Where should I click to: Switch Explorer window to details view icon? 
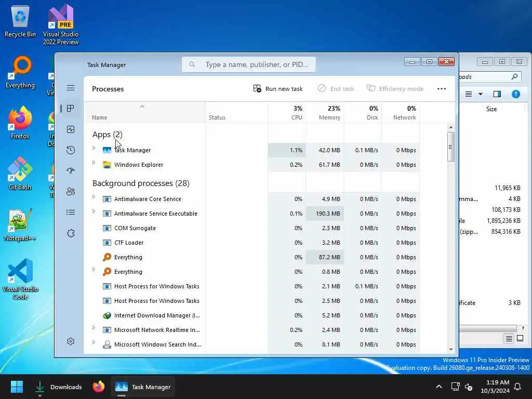(x=509, y=338)
